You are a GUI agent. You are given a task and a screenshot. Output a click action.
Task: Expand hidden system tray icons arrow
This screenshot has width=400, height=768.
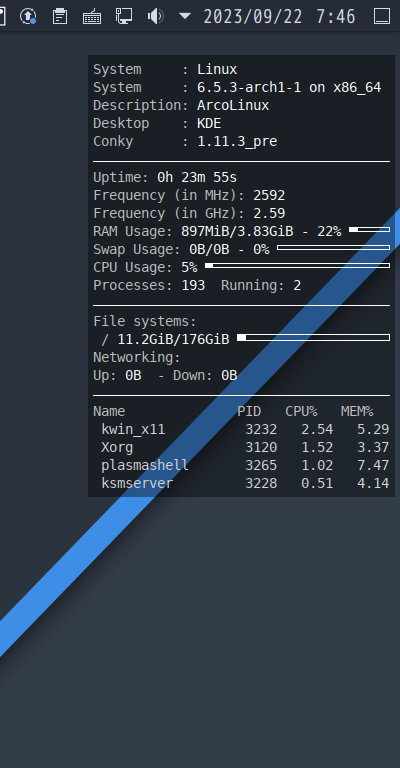point(185,16)
